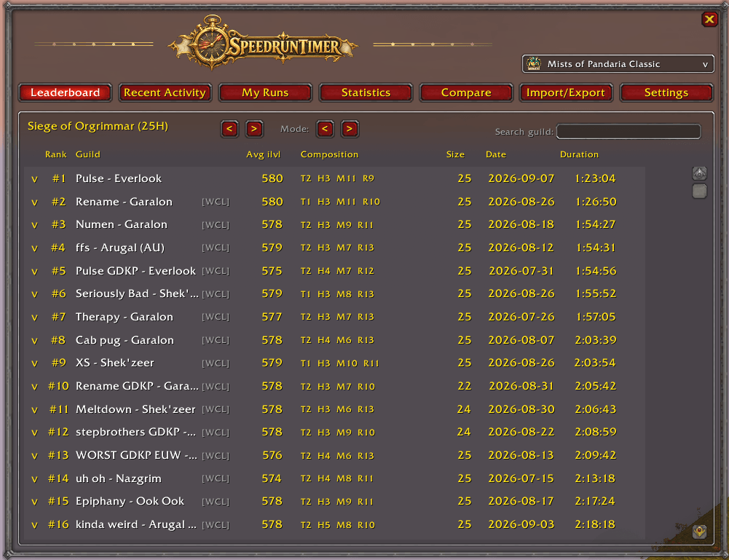This screenshot has width=729, height=560.
Task: Expand the #12 stepbrothers GDKP row
Action: pyautogui.click(x=34, y=433)
